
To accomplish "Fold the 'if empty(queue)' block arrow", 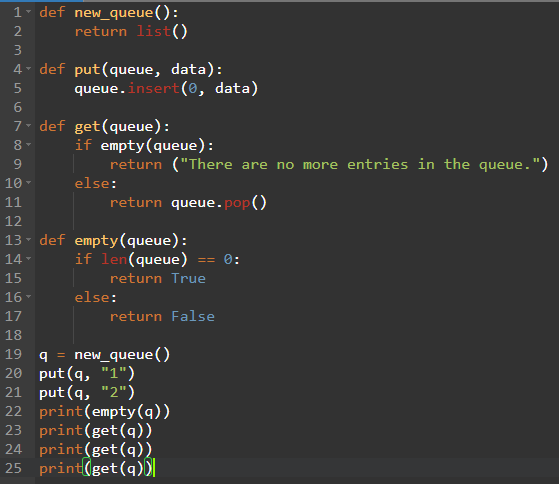I will point(29,144).
